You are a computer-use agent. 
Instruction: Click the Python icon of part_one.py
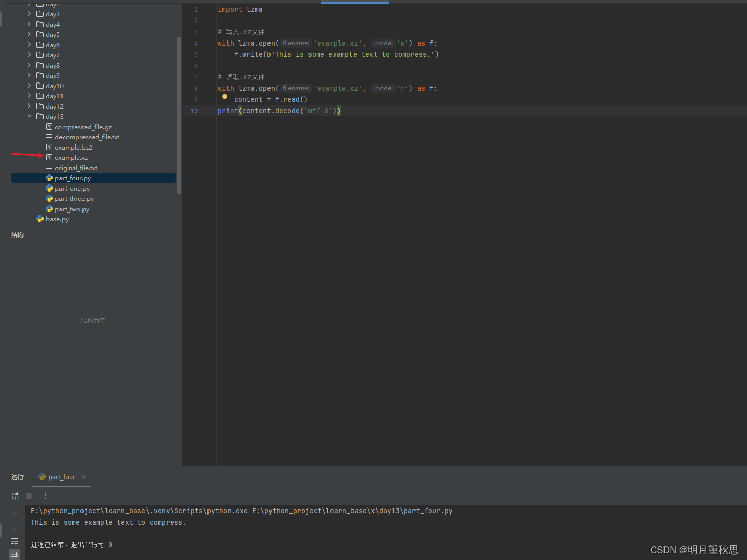[x=49, y=189]
